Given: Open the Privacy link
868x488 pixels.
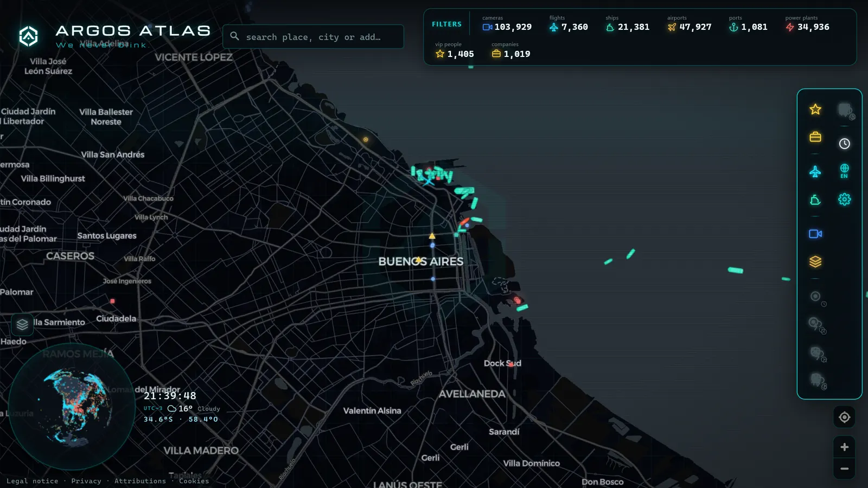Looking at the screenshot, I should tap(86, 481).
